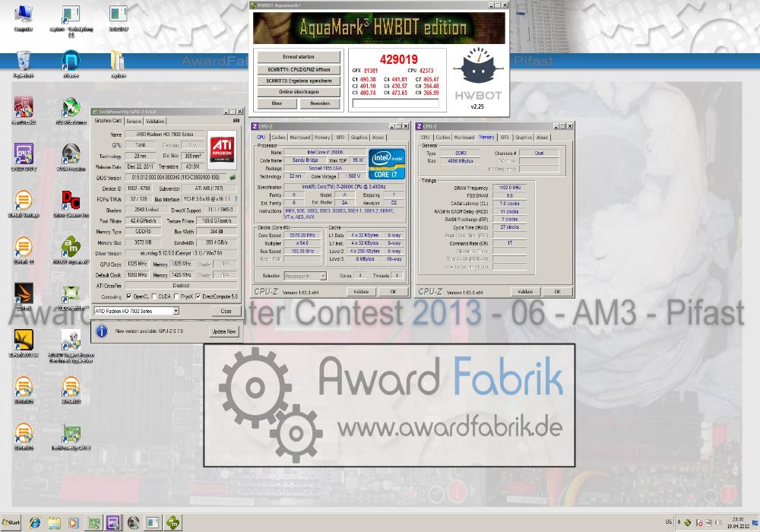Launch the HWBOT Unigine Heaven desktop shortcut

[x=71, y=346]
